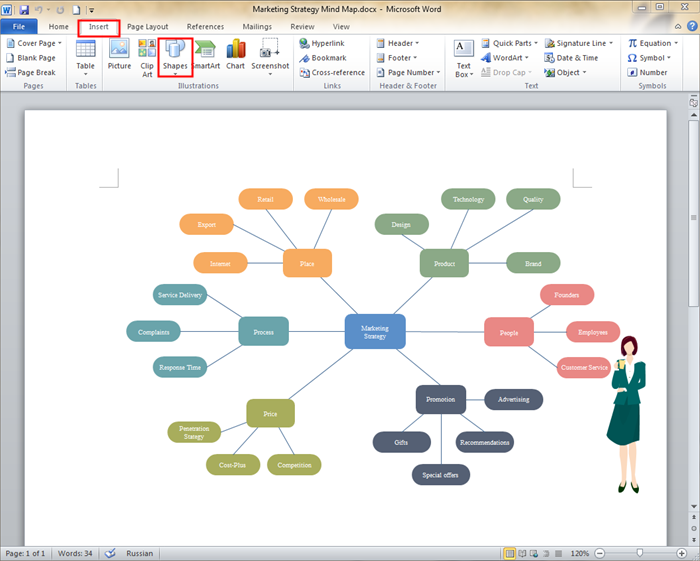The image size is (700, 561).
Task: Insert a Page Break
Action: [x=31, y=72]
